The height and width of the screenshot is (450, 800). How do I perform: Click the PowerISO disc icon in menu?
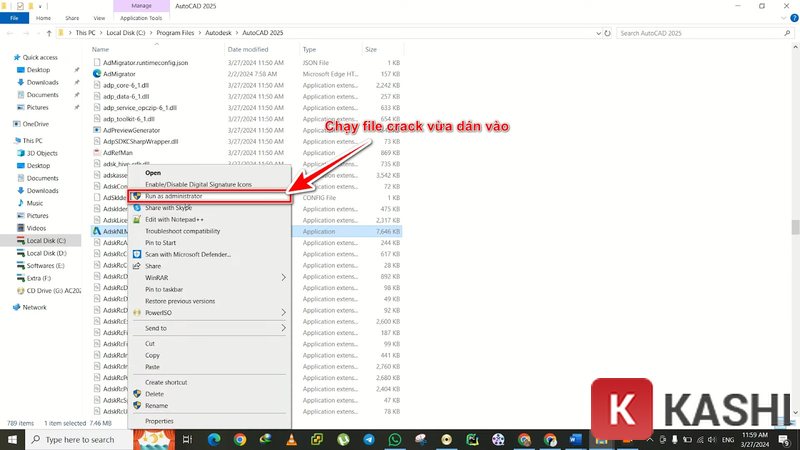pyautogui.click(x=137, y=312)
